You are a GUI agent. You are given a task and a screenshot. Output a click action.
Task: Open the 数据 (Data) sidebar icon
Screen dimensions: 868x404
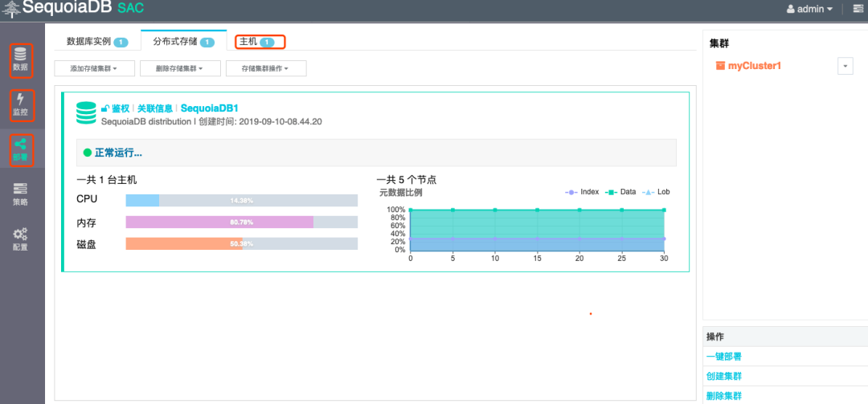[20, 60]
